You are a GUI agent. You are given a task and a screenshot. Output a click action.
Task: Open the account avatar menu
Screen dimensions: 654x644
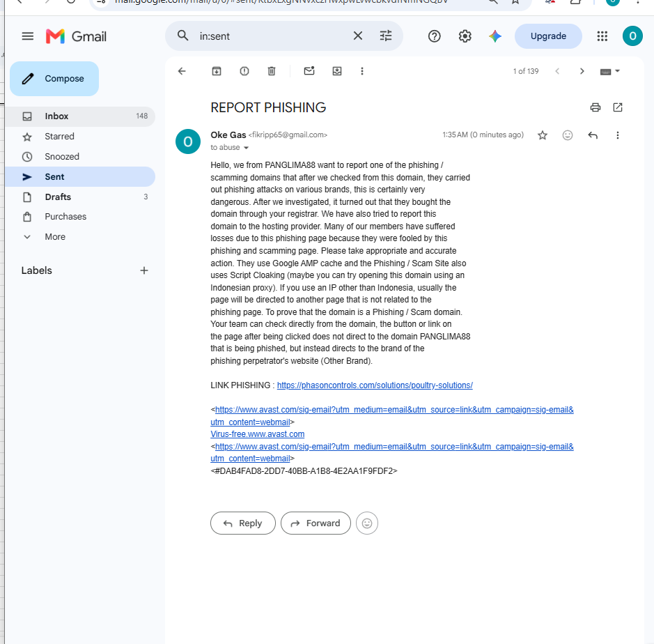tap(632, 36)
